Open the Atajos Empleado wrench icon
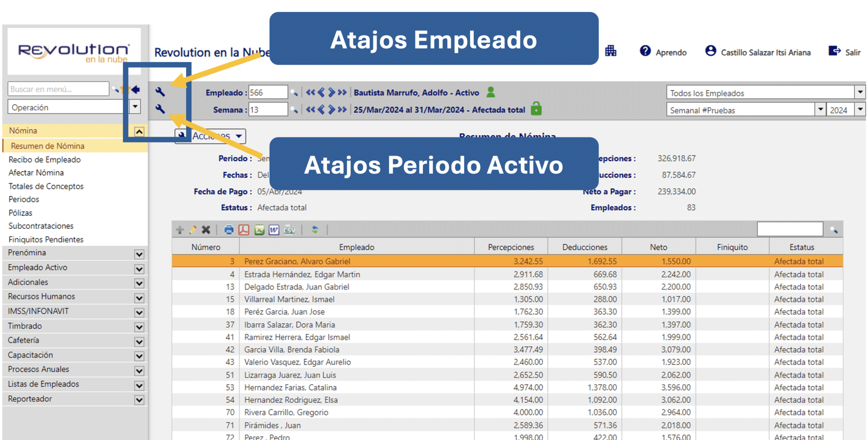The image size is (868, 440). coord(160,92)
